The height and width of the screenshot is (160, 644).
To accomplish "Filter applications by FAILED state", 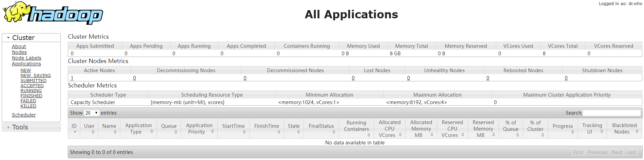I will (28, 101).
